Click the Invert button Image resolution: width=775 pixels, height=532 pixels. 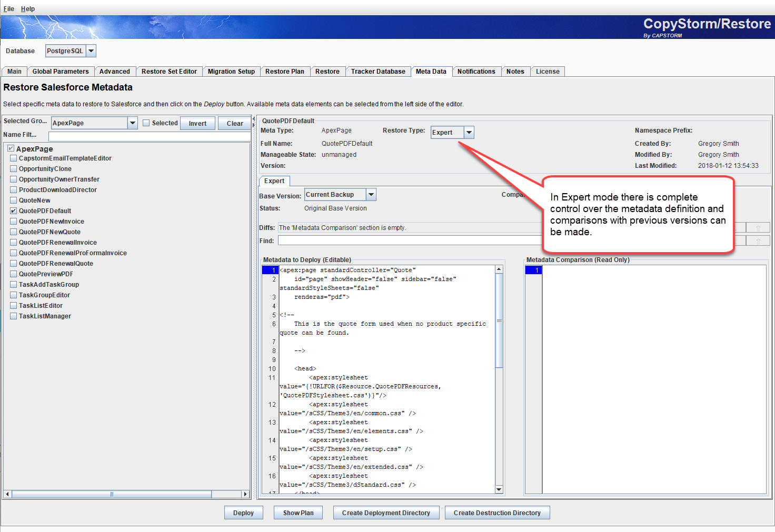(198, 124)
